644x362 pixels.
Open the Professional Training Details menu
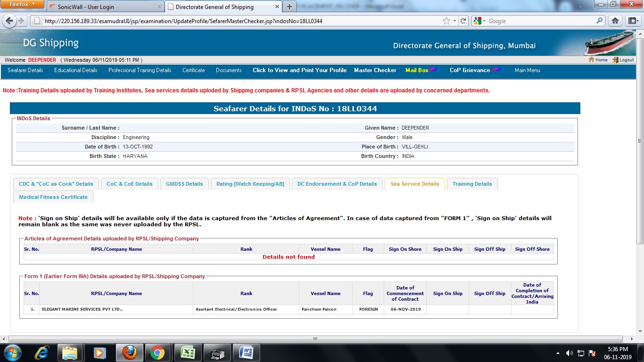(140, 70)
